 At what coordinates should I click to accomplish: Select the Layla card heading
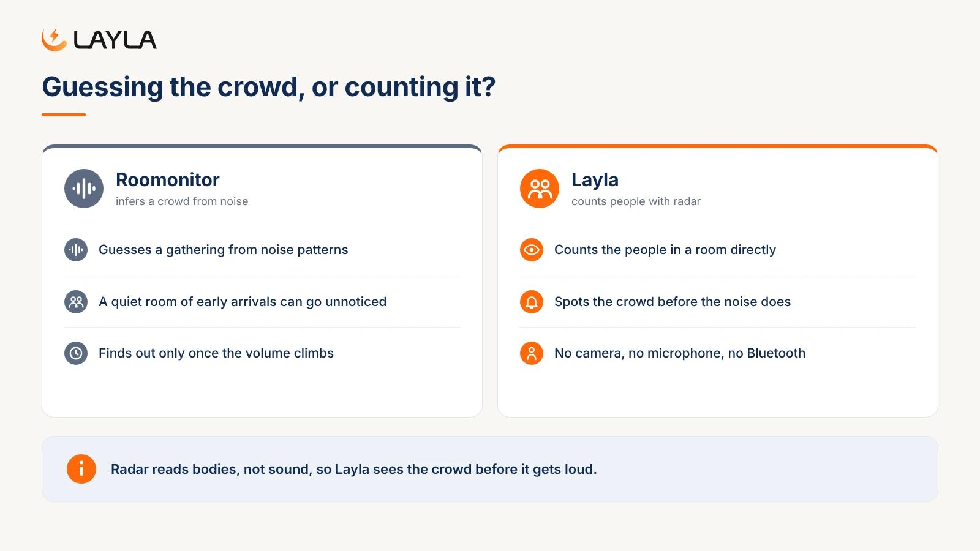595,180
